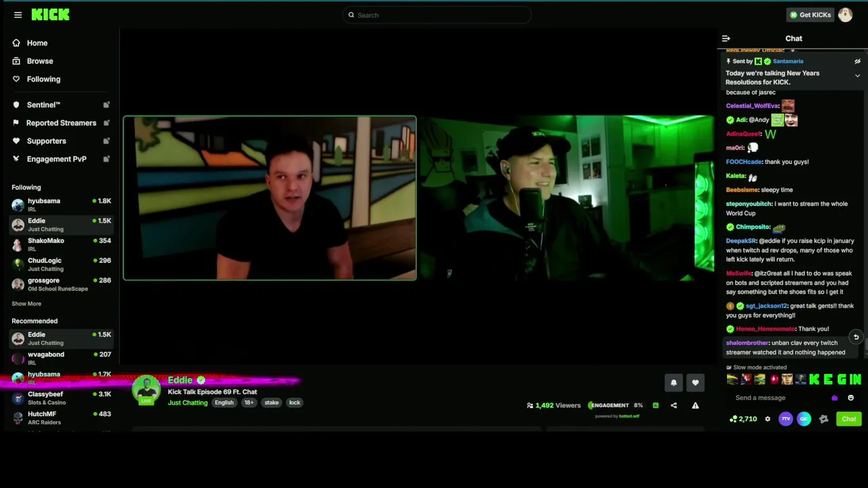Click the 18+ tag
The height and width of the screenshot is (488, 868).
tap(249, 403)
